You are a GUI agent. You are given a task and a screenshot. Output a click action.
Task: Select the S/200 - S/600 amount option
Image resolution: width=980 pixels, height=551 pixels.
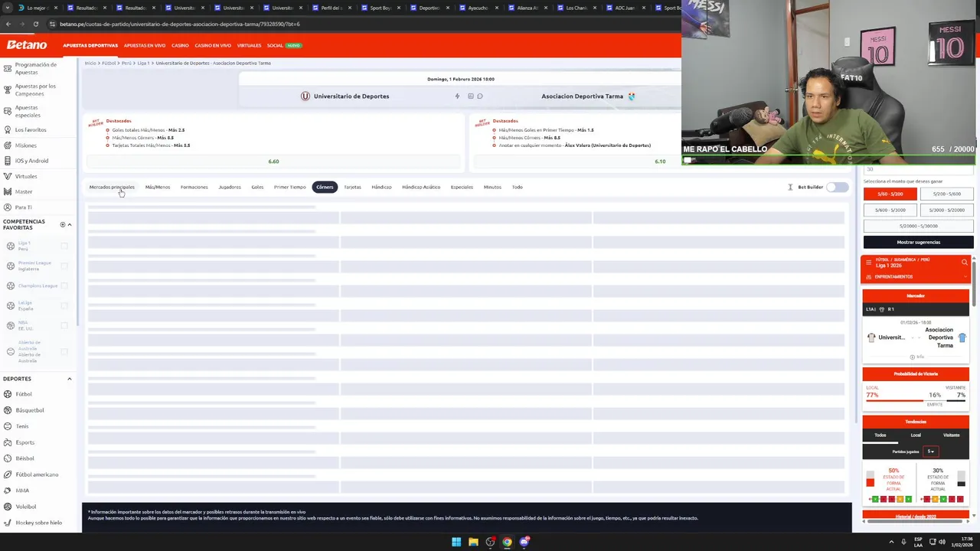(x=946, y=194)
